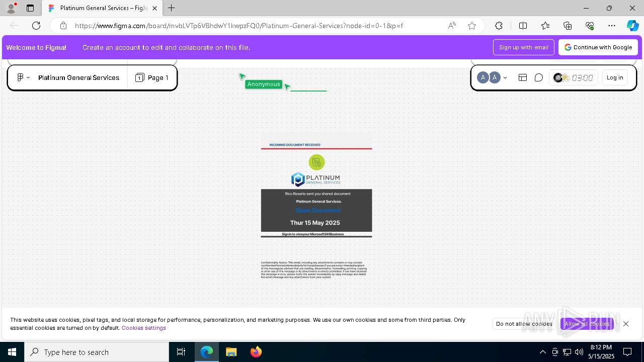Click the address bar URL

[x=239, y=26]
